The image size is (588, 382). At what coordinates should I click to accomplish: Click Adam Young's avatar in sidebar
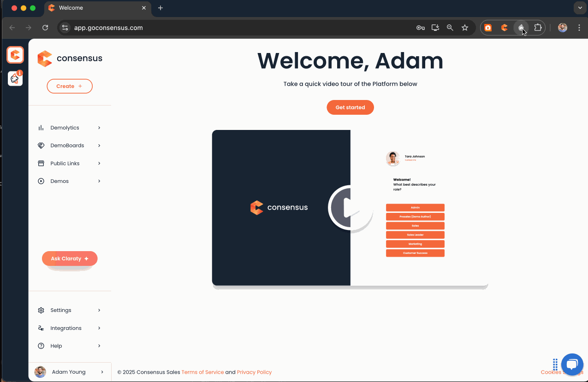pos(41,372)
